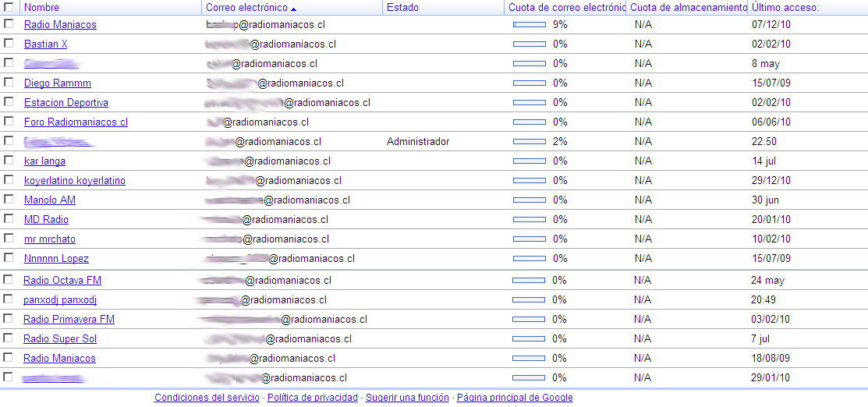868x407 pixels.
Task: Click the 20:49 last access time
Action: [763, 299]
